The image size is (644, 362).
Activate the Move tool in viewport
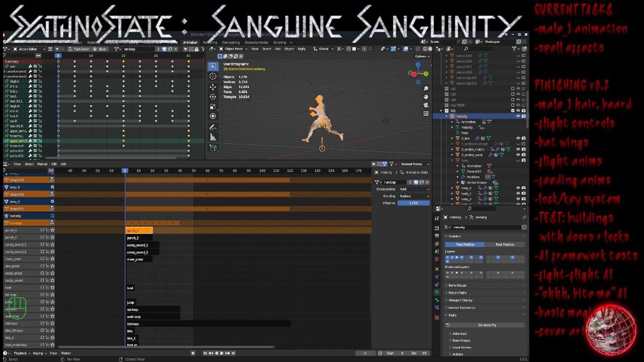(213, 86)
